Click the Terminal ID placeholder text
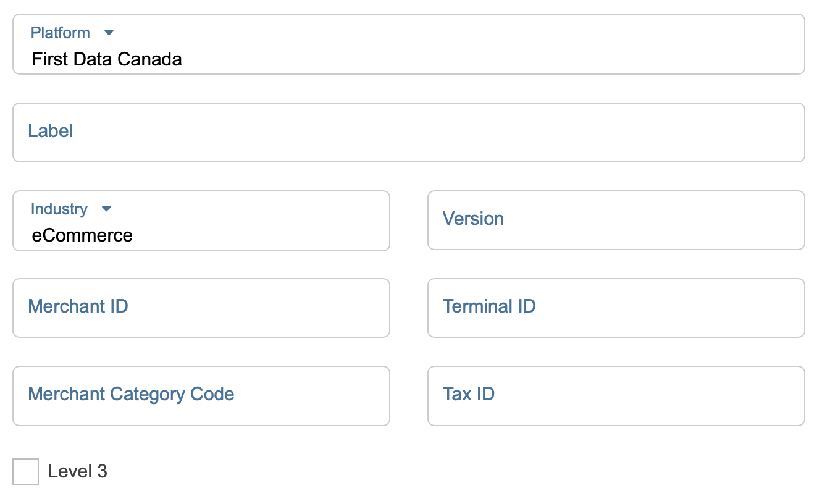The height and width of the screenshot is (504, 830). tap(489, 306)
